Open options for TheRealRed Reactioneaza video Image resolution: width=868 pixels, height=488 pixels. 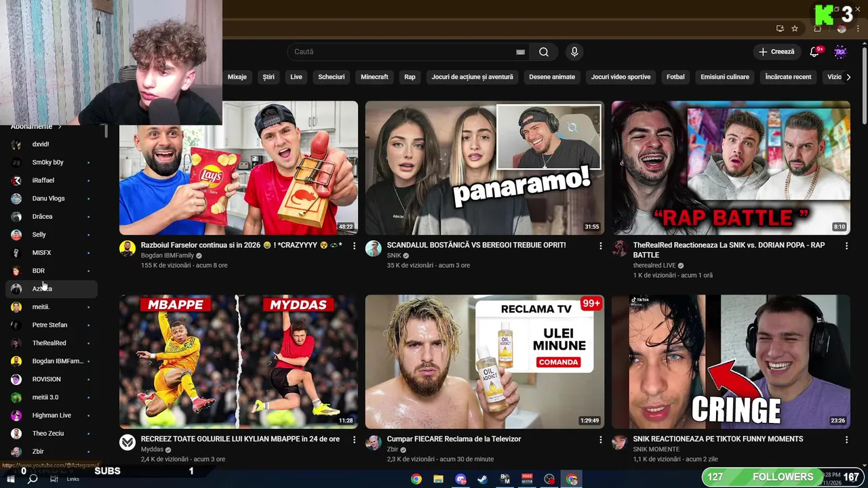coord(846,246)
